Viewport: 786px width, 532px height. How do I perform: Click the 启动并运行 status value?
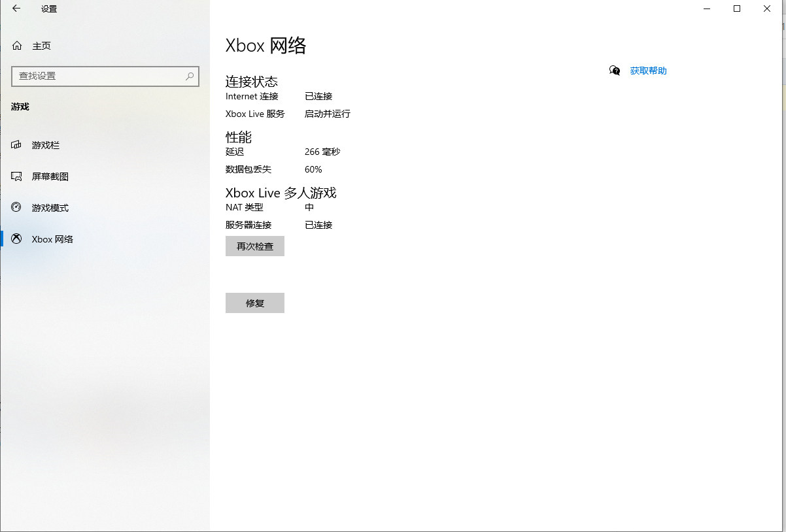coord(328,114)
